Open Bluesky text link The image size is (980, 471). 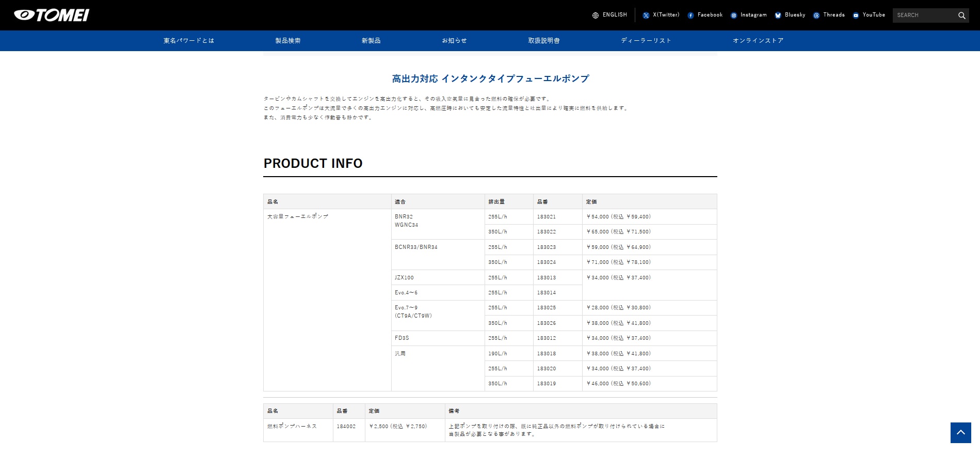pyautogui.click(x=795, y=15)
